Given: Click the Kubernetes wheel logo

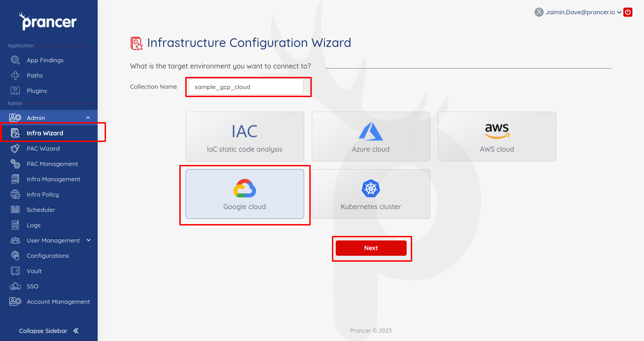Looking at the screenshot, I should click(x=371, y=188).
